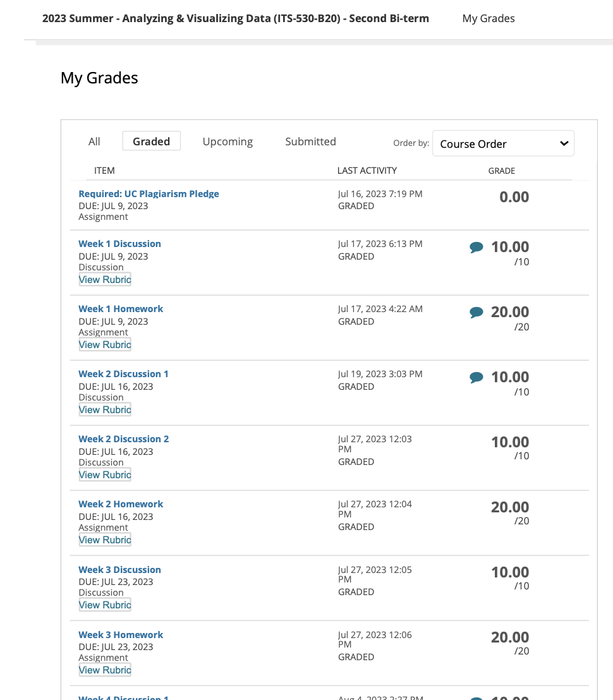Click View Rubric under Week 1 Homework
The image size is (613, 700).
(x=105, y=345)
